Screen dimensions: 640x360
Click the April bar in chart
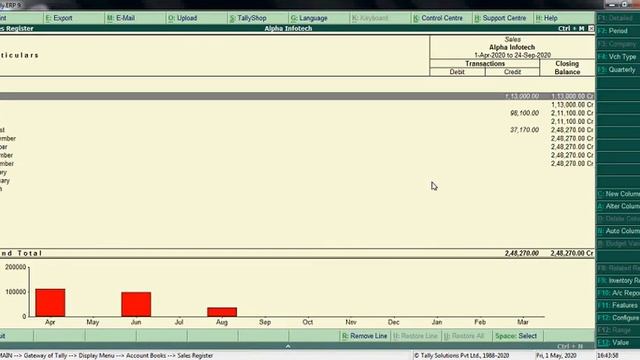coord(50,303)
